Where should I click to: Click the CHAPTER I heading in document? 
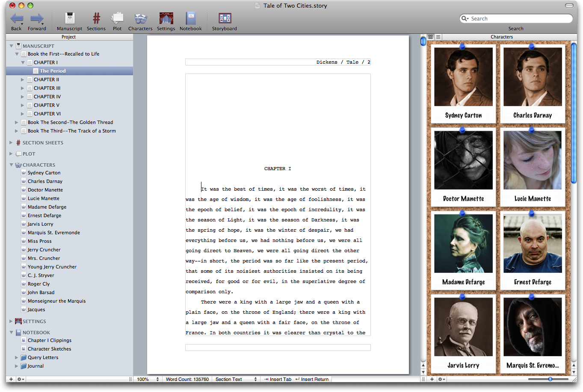[x=278, y=169]
